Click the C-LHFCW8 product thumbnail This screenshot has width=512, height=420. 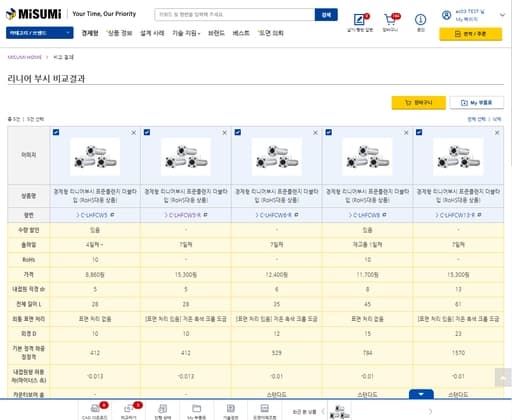[367, 156]
